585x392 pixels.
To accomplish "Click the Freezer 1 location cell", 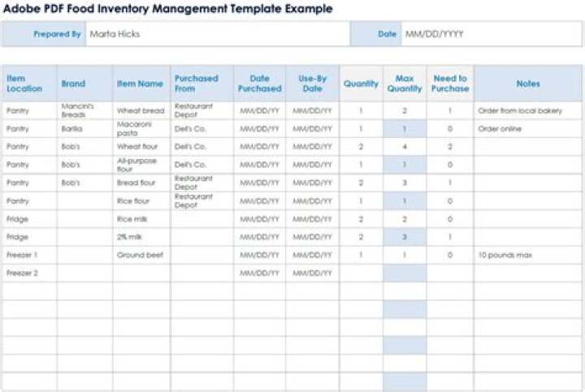I will pos(30,255).
